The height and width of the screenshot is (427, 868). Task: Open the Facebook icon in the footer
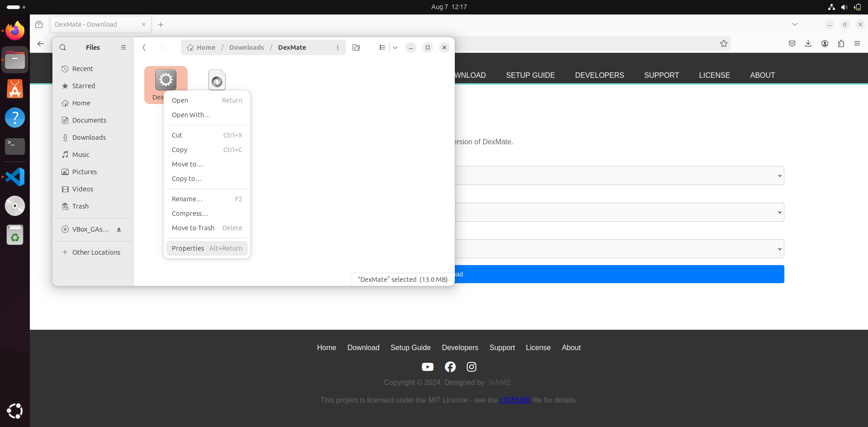click(450, 367)
